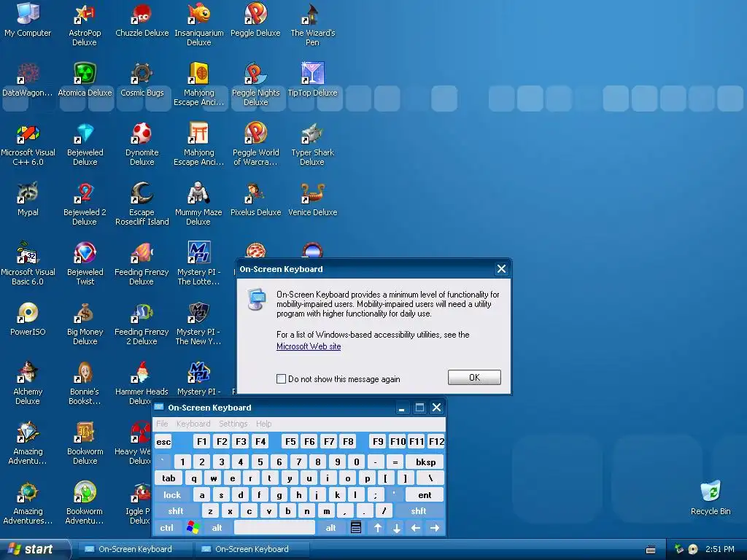The height and width of the screenshot is (560, 747).
Task: Click Bejeweled Twist shortcut
Action: tap(85, 264)
